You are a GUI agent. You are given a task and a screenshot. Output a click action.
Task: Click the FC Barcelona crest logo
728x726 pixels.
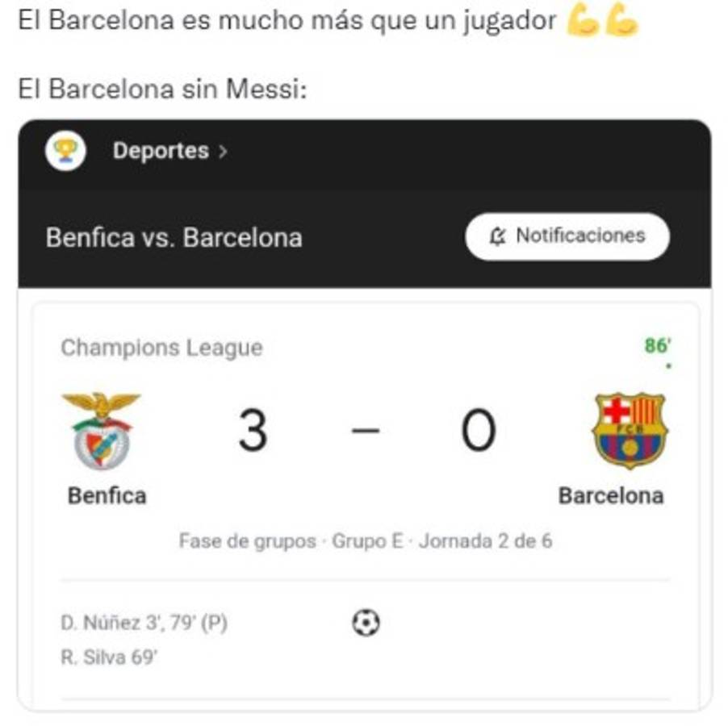click(630, 430)
